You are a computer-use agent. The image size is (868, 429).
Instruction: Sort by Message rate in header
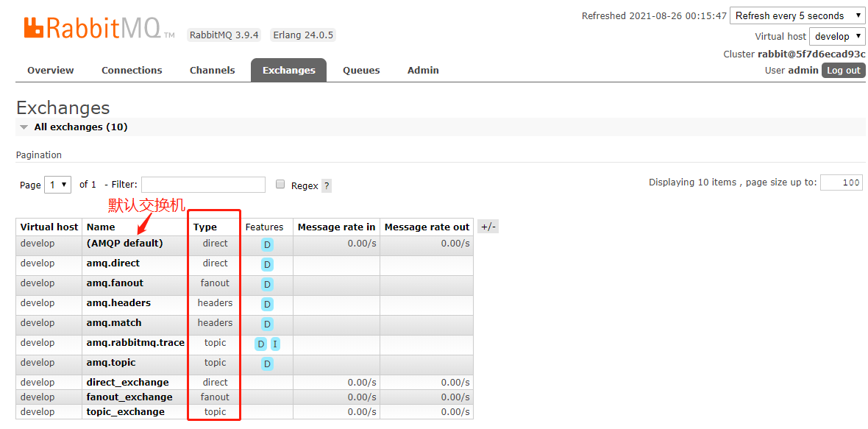click(x=337, y=227)
